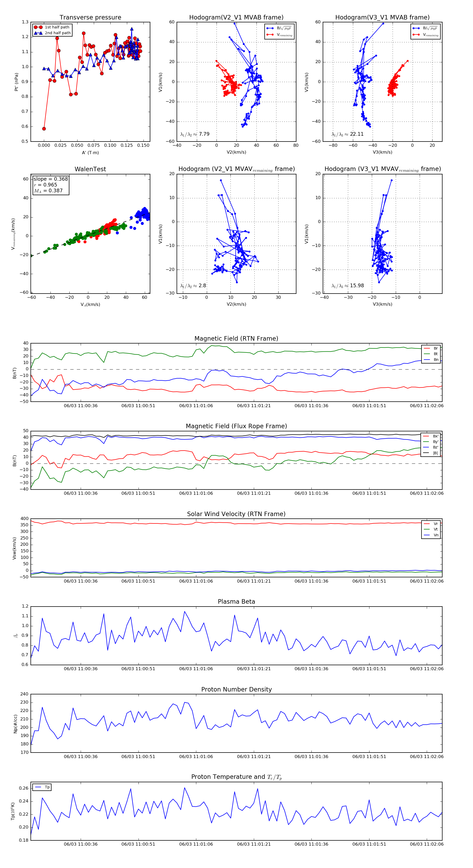Screen dimensions: 473x868
Task: Click "V3(km/s)" label under V3_V1 MVAB hodogram
Action: 382,152
